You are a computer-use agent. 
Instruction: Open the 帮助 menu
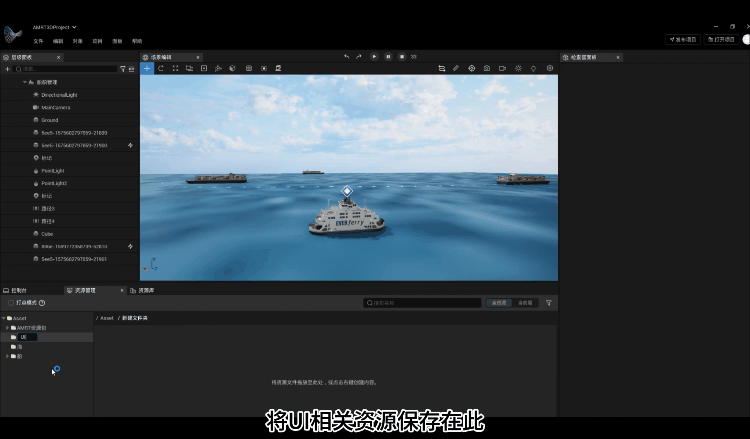(137, 41)
